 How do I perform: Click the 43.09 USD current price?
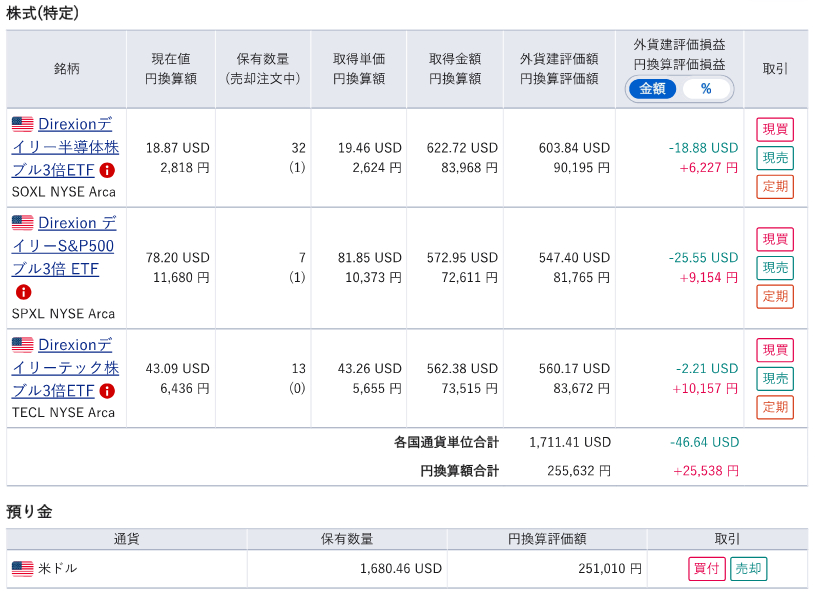click(177, 369)
